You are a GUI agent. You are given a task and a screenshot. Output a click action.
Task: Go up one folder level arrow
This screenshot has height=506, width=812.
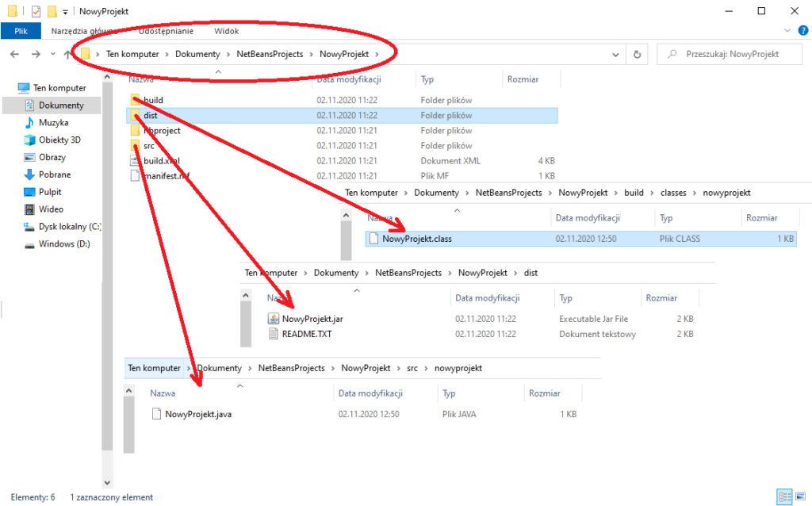coord(68,54)
